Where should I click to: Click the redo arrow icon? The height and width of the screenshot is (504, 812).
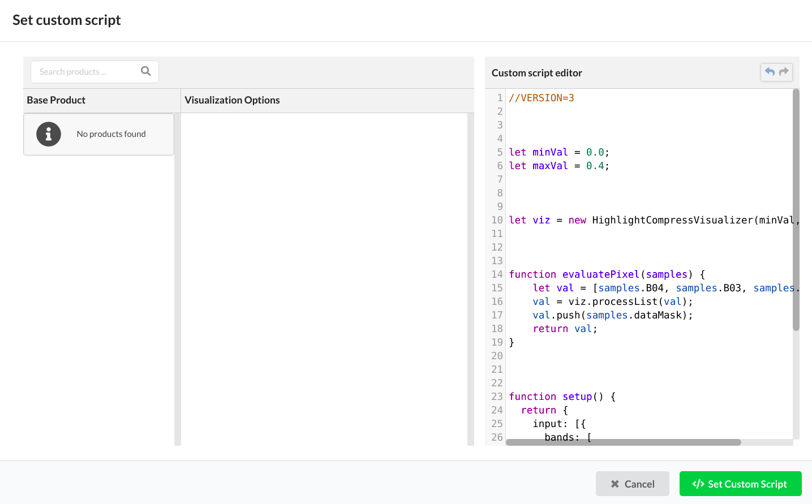click(784, 72)
